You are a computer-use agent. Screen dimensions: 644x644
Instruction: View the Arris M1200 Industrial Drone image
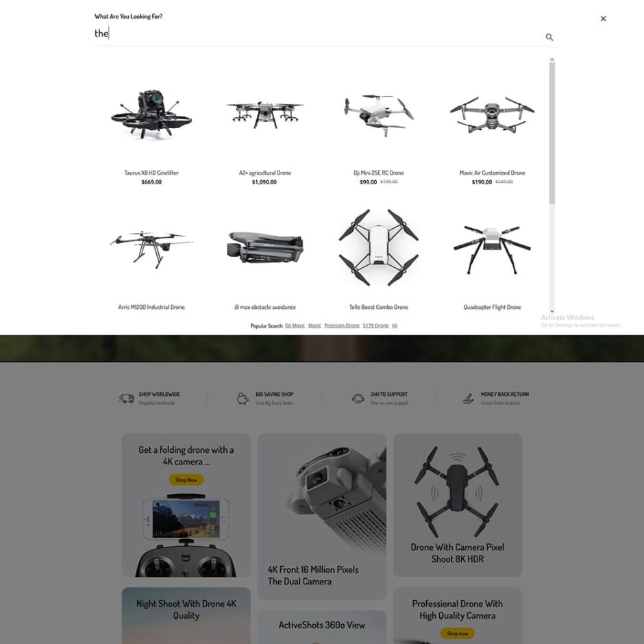151,248
